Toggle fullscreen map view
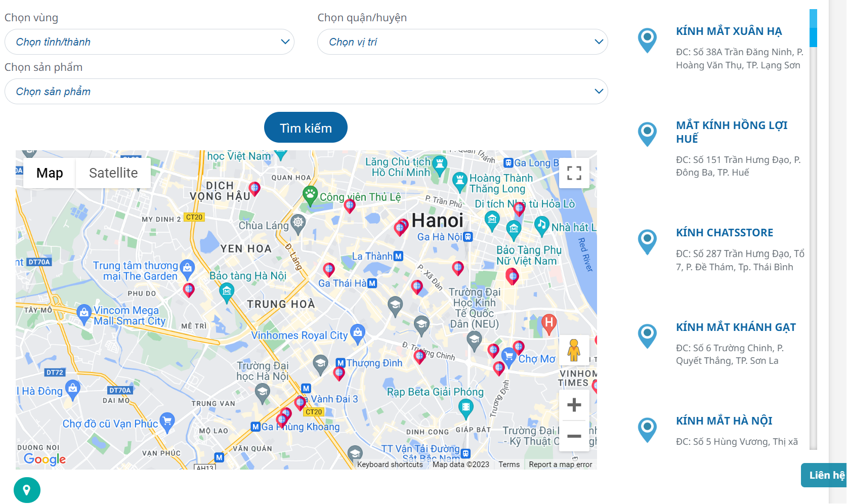The height and width of the screenshot is (504, 847). coord(574,173)
